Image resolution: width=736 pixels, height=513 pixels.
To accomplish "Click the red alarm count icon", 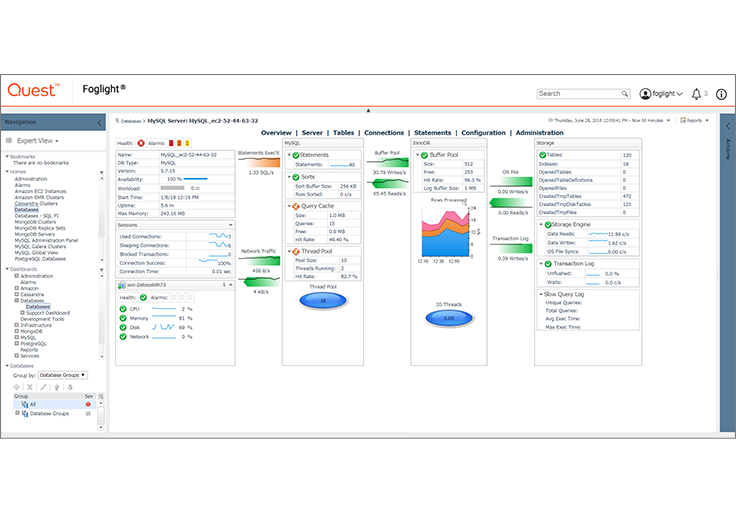I will click(x=171, y=143).
